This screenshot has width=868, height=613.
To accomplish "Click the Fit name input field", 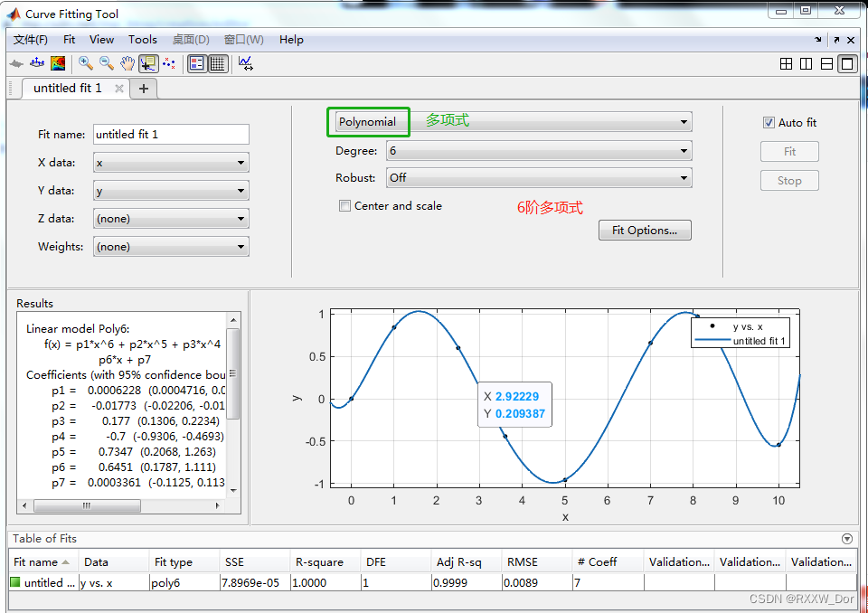I will click(x=170, y=134).
